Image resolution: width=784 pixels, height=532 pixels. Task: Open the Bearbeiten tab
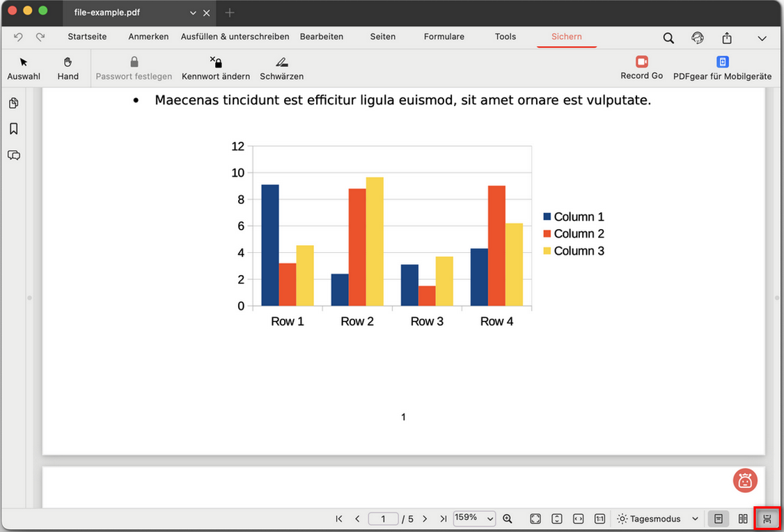point(321,36)
